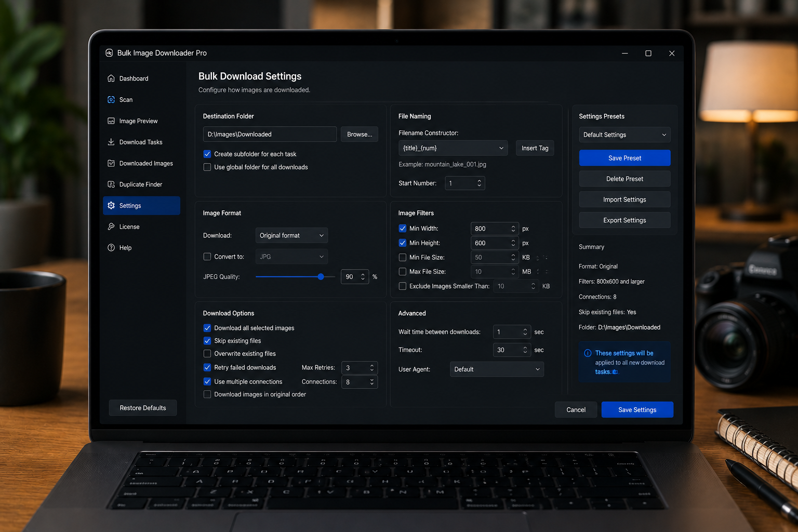This screenshot has height=532, width=798.
Task: Open Downloaded Images list
Action: pos(141,163)
